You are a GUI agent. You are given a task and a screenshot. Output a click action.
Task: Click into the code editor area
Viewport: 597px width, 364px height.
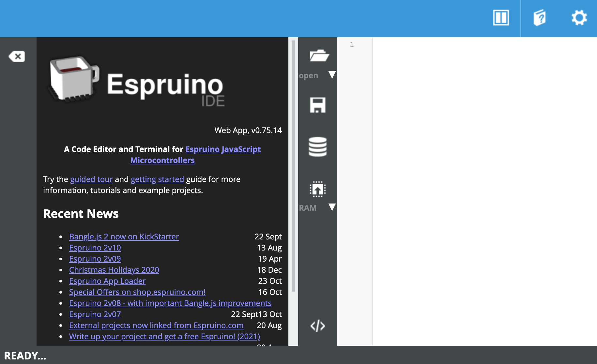[x=484, y=191]
